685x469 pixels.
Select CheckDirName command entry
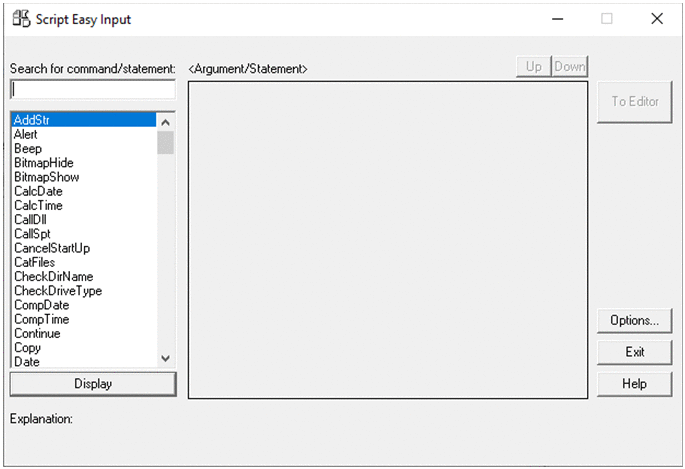pos(83,276)
